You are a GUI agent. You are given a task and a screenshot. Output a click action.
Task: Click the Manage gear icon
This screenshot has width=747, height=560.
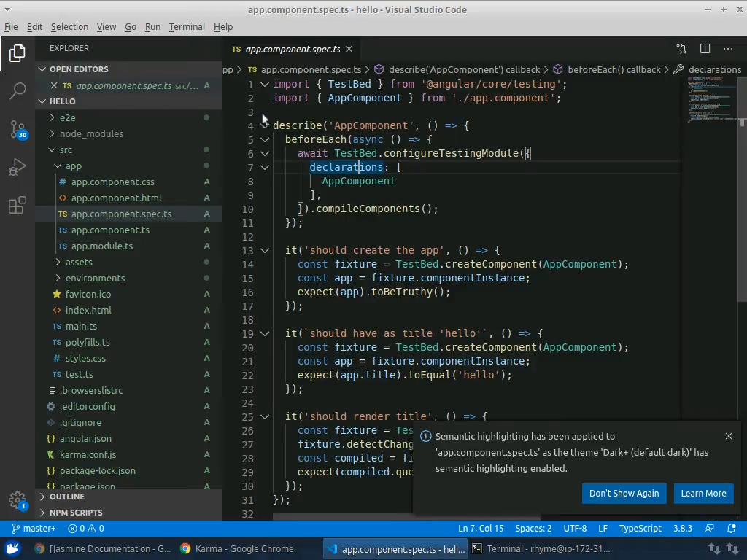pyautogui.click(x=18, y=500)
